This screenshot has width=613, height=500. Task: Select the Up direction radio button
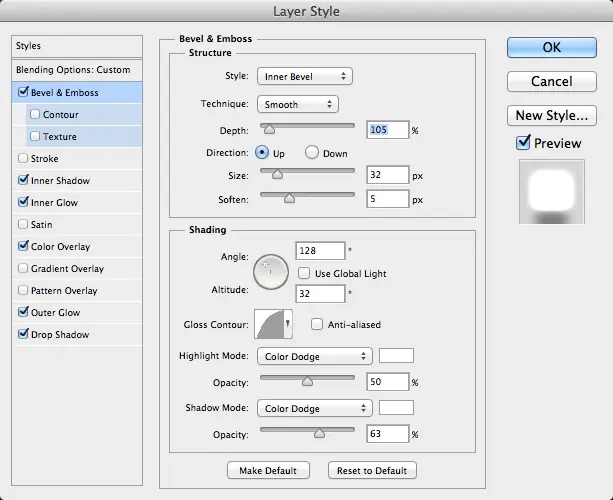pyautogui.click(x=262, y=152)
